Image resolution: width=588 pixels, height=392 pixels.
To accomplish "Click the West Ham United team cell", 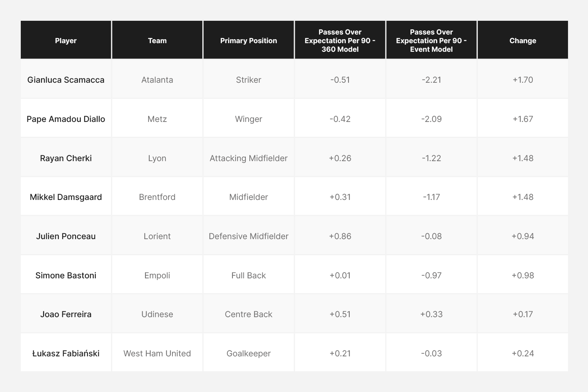I will click(157, 353).
